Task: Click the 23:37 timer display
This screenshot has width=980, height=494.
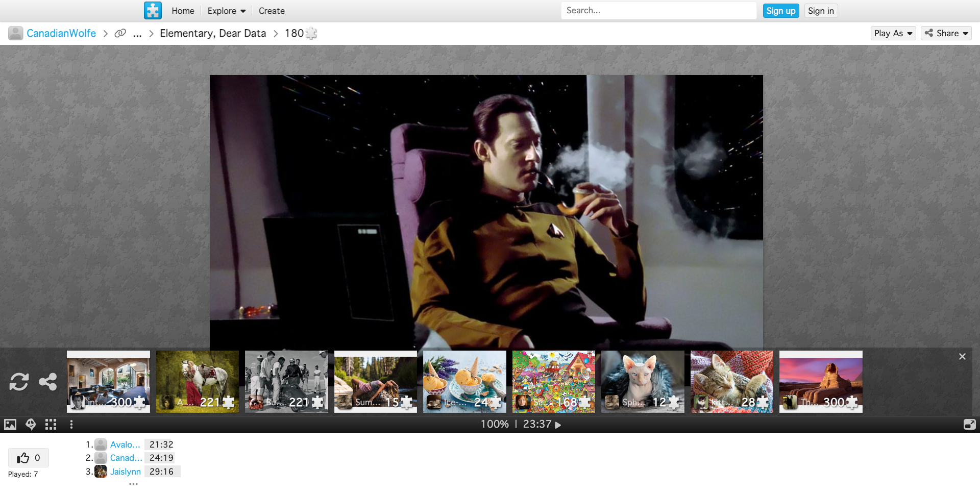Action: (x=537, y=424)
